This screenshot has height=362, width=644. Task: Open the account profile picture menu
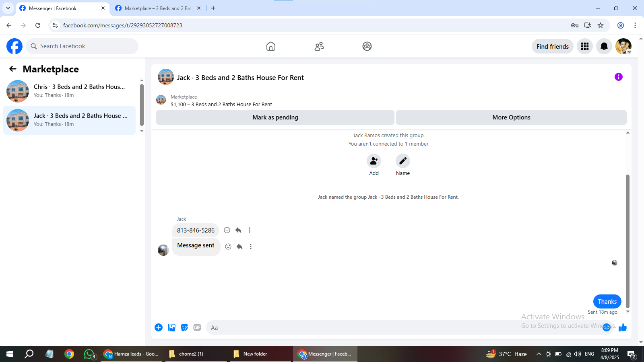tap(623, 46)
